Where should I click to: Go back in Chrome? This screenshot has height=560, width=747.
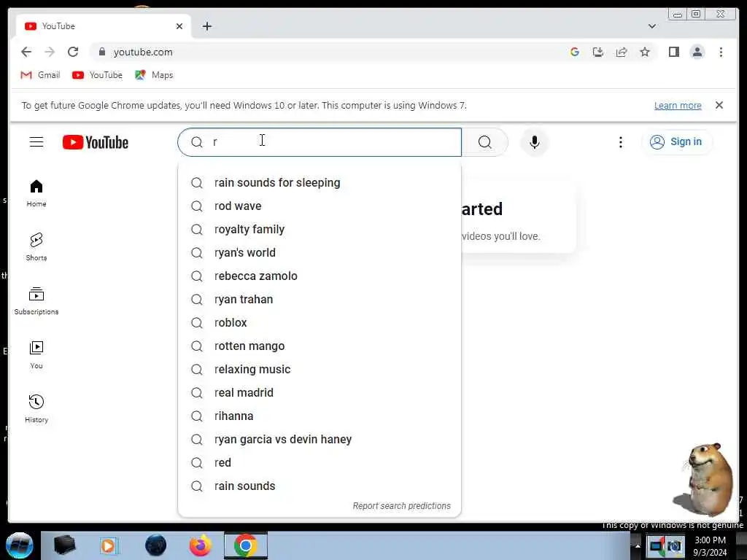point(26,52)
